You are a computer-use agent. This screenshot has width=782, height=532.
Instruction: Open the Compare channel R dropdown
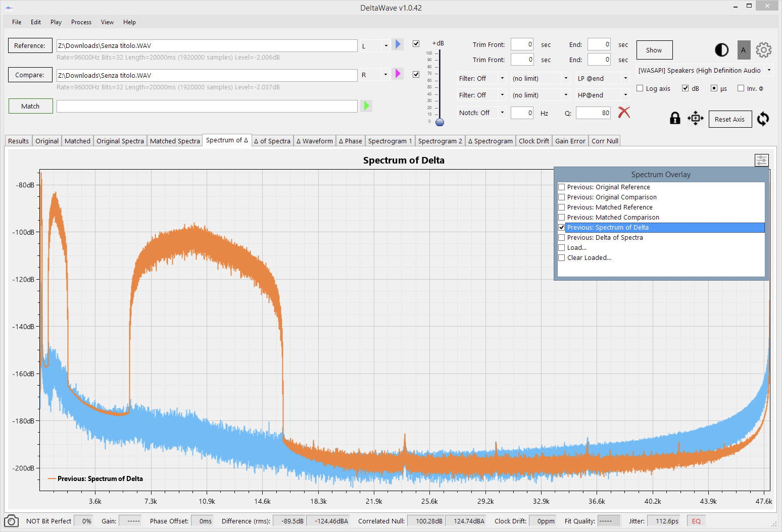point(374,75)
